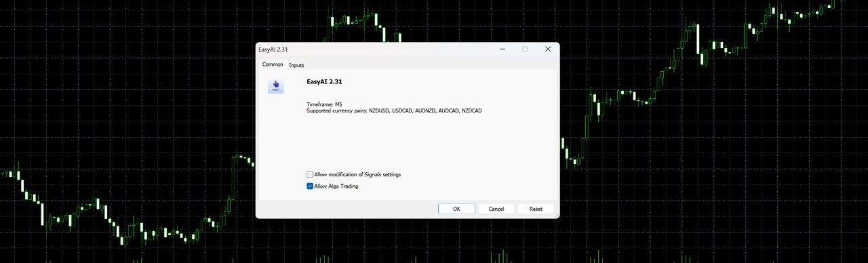The image size is (868, 263).
Task: Click the 'Timeframe: M5' text line
Action: (x=319, y=104)
